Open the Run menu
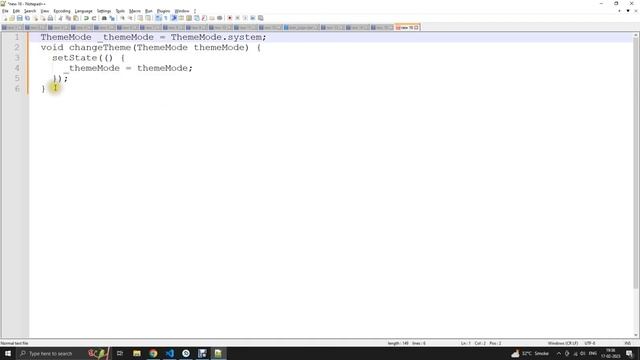Image resolution: width=640 pixels, height=360 pixels. (149, 11)
